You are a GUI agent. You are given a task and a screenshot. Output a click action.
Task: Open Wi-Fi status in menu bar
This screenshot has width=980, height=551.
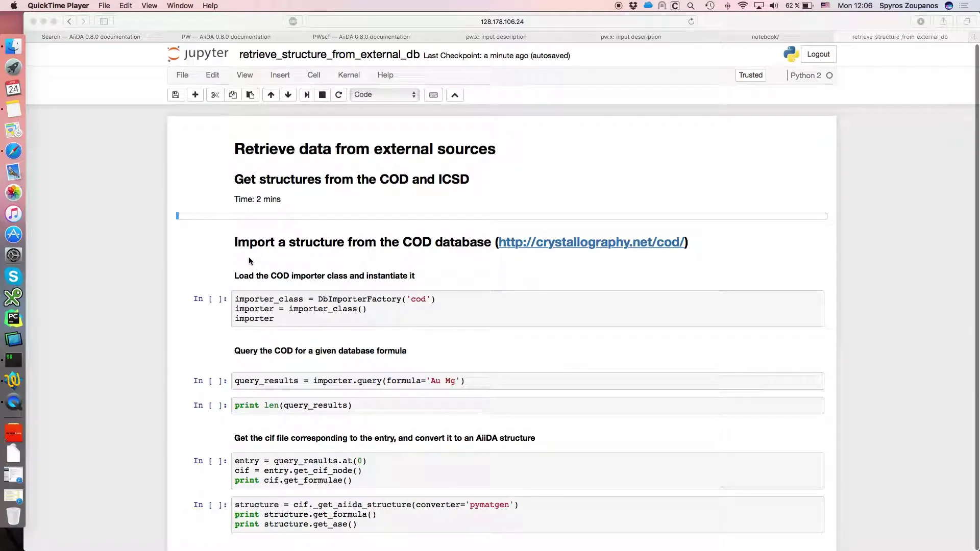[743, 6]
